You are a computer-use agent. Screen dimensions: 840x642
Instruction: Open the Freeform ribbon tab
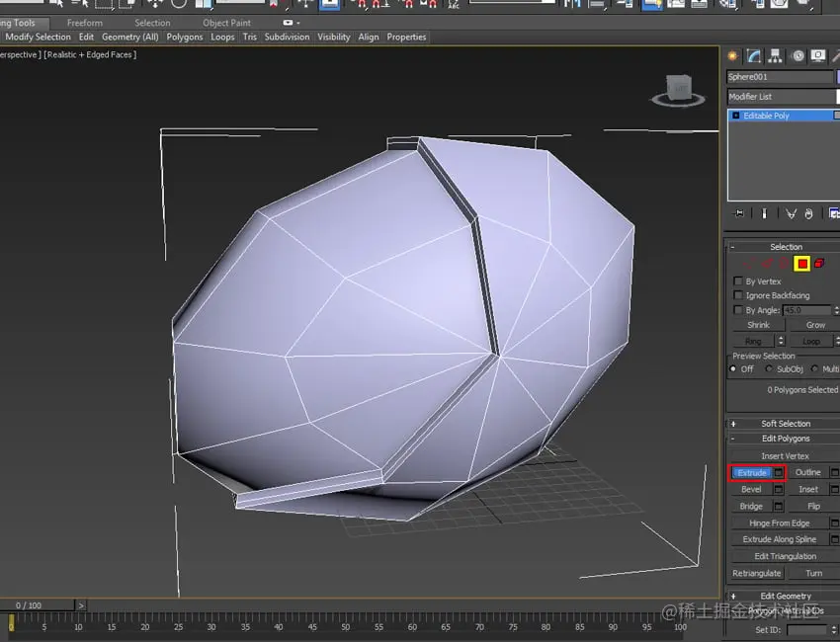85,23
